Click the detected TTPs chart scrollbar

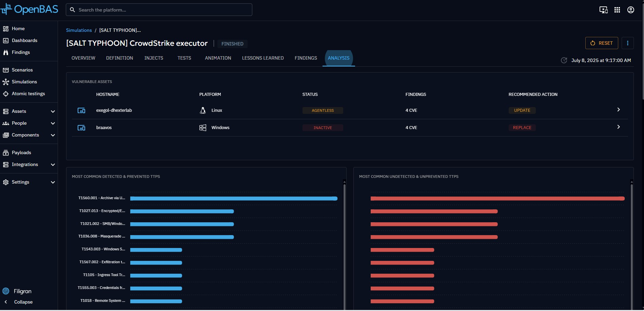344,244
